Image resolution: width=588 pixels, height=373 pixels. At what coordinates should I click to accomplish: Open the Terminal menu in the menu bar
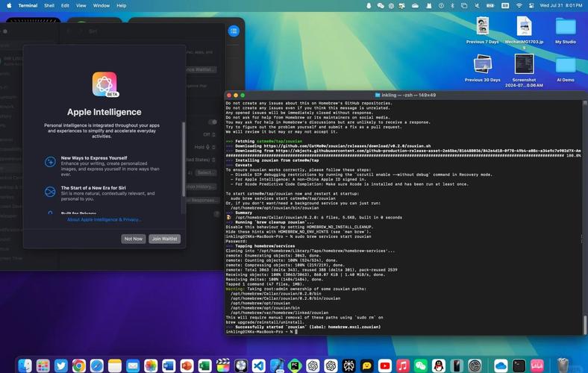tap(28, 6)
